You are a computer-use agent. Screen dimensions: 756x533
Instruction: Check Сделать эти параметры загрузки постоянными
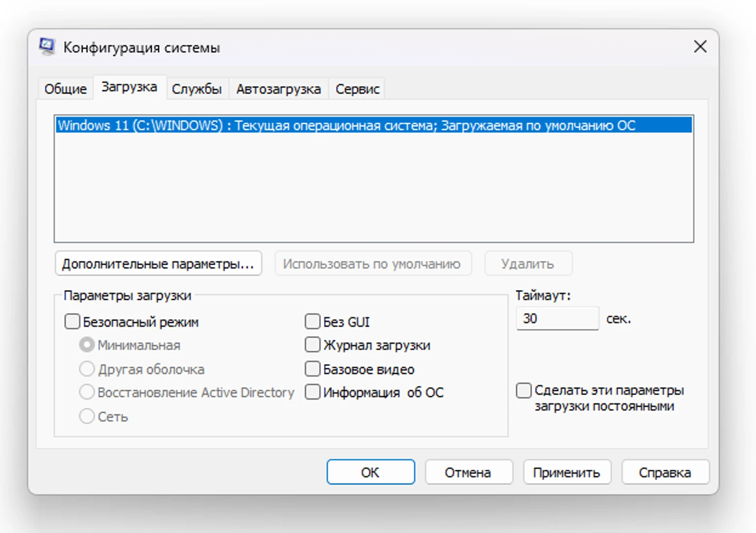coord(524,390)
